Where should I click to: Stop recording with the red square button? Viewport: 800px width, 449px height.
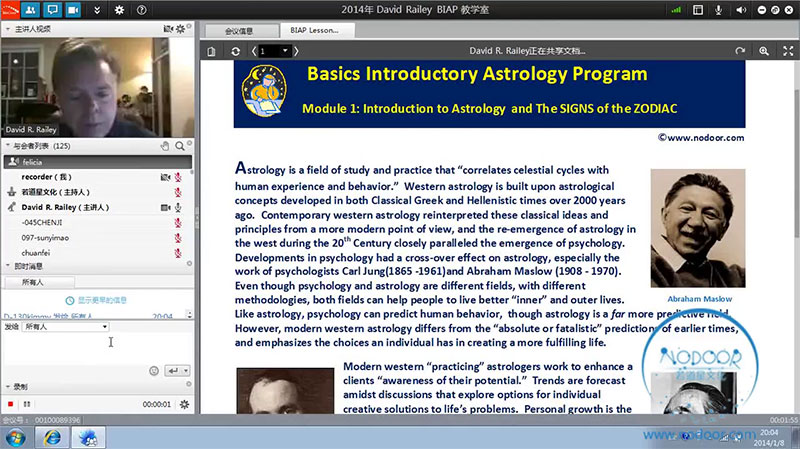[10, 404]
